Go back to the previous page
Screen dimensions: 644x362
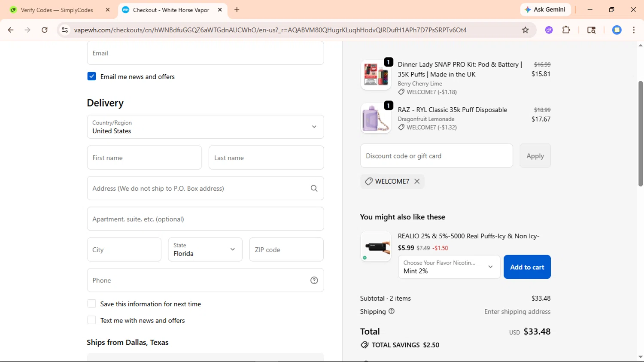point(11,30)
